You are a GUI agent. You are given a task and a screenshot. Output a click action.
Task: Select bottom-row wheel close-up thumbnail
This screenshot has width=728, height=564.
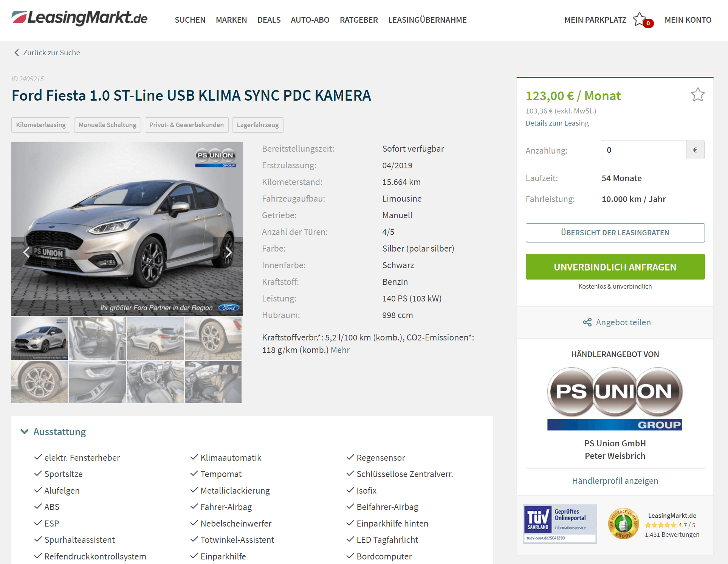(40, 382)
